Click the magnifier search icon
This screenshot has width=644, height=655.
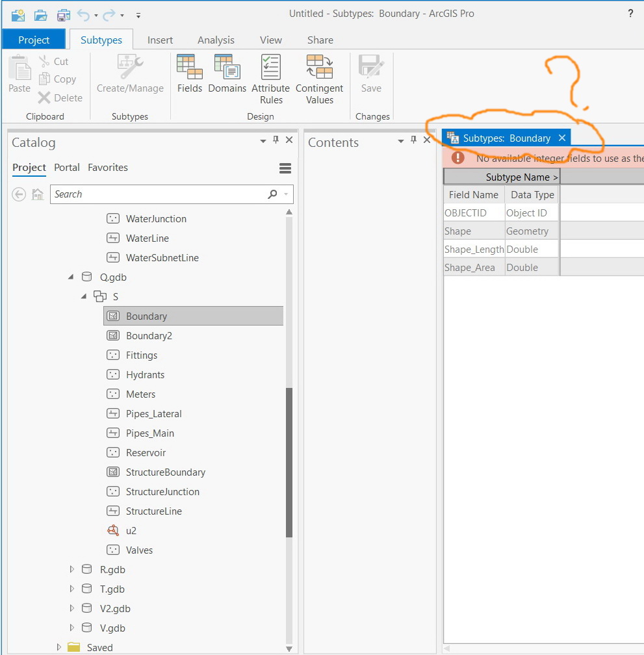pyautogui.click(x=272, y=194)
